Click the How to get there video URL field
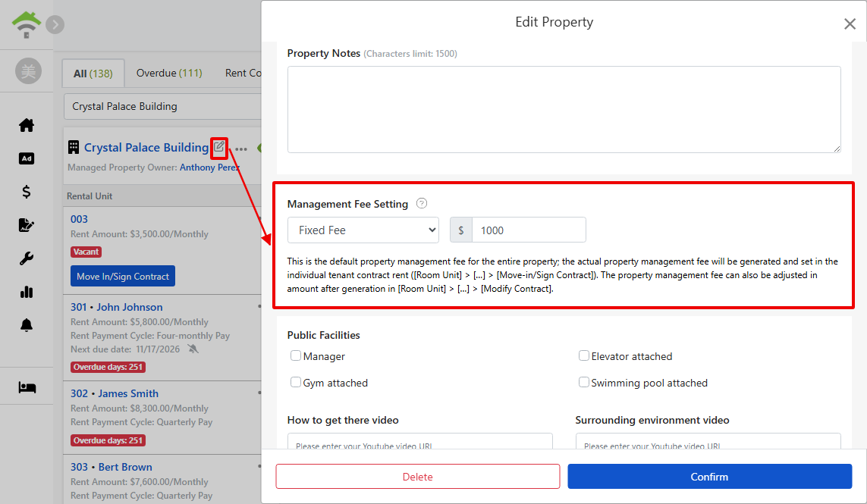The image size is (867, 504). pyautogui.click(x=419, y=441)
